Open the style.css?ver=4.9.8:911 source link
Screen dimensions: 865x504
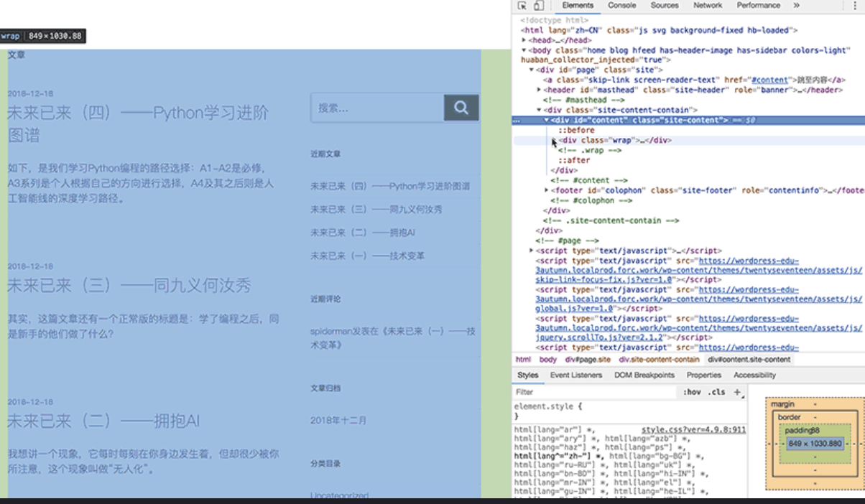pos(693,429)
